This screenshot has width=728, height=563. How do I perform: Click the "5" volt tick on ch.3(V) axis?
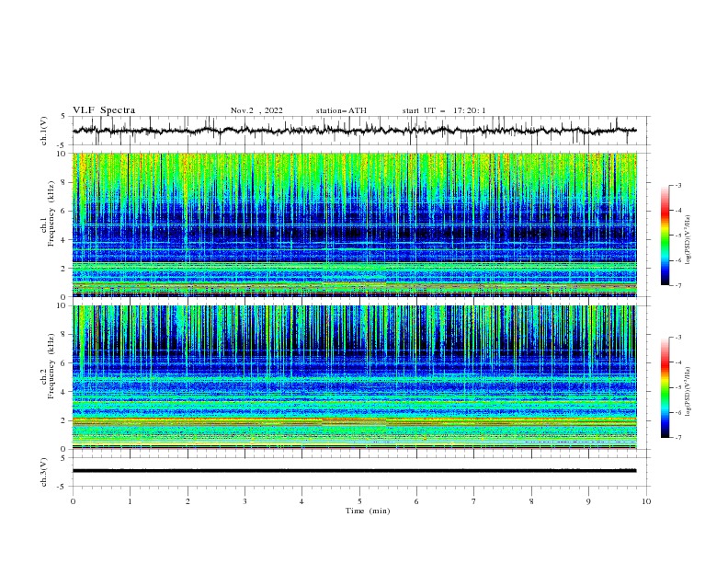63,458
